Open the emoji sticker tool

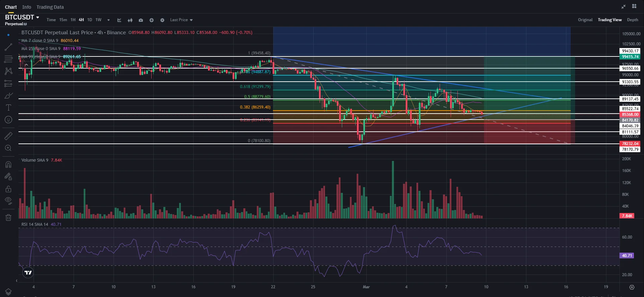[x=8, y=120]
